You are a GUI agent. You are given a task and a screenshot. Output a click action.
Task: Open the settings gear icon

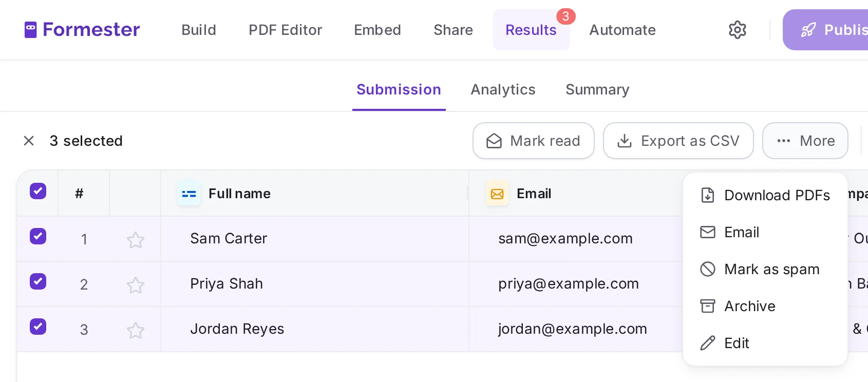coord(738,30)
